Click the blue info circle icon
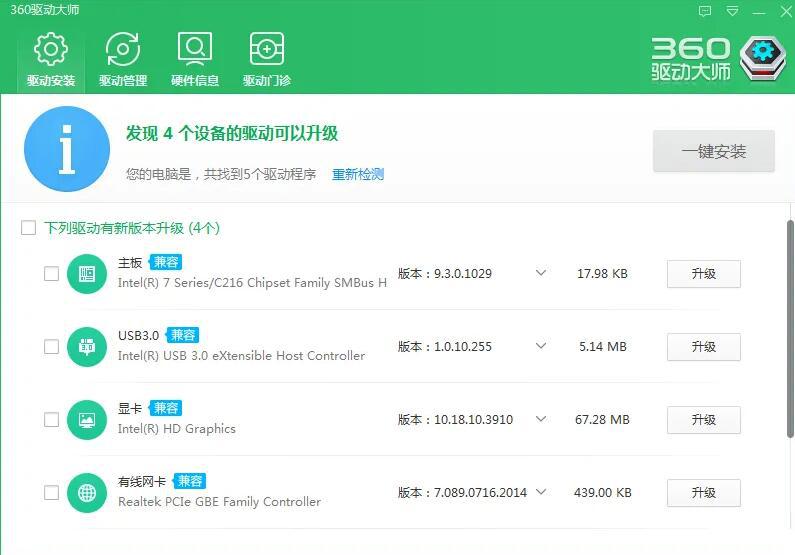Viewport: 795px width, 555px height. tap(66, 149)
